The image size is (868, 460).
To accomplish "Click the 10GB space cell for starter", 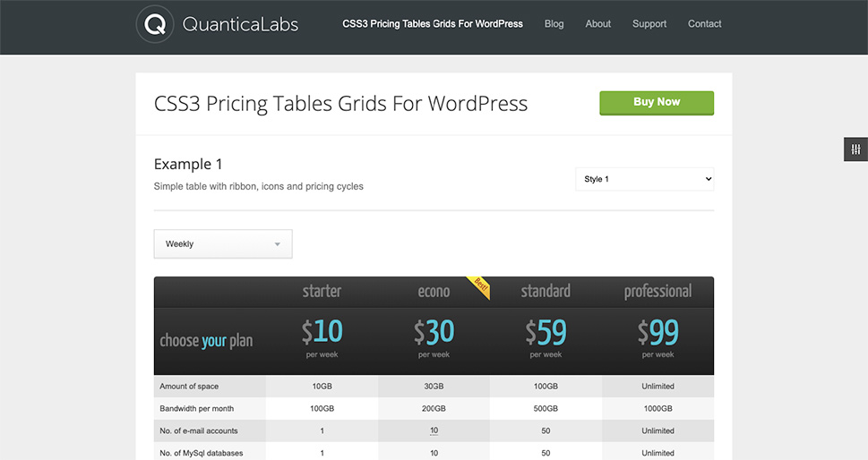I will 322,387.
